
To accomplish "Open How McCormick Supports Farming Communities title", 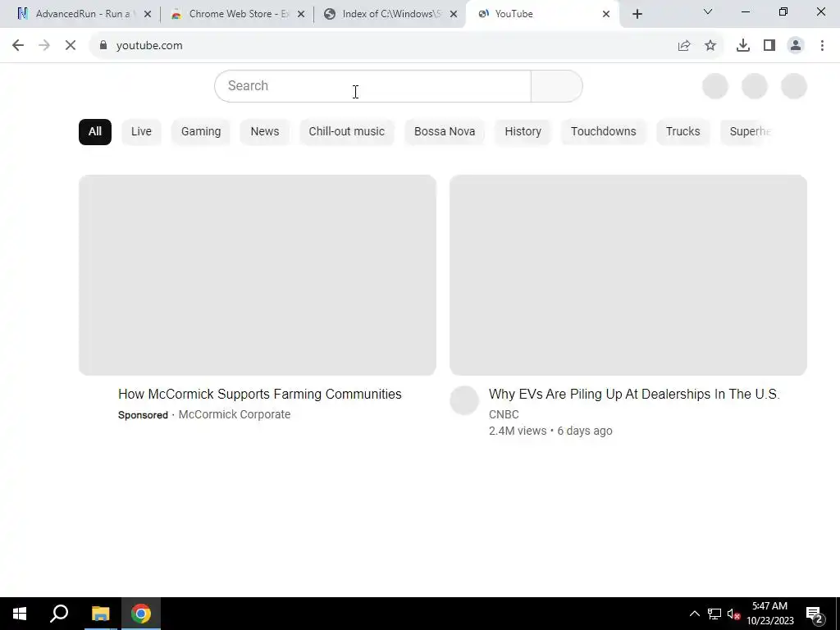I will tap(260, 395).
